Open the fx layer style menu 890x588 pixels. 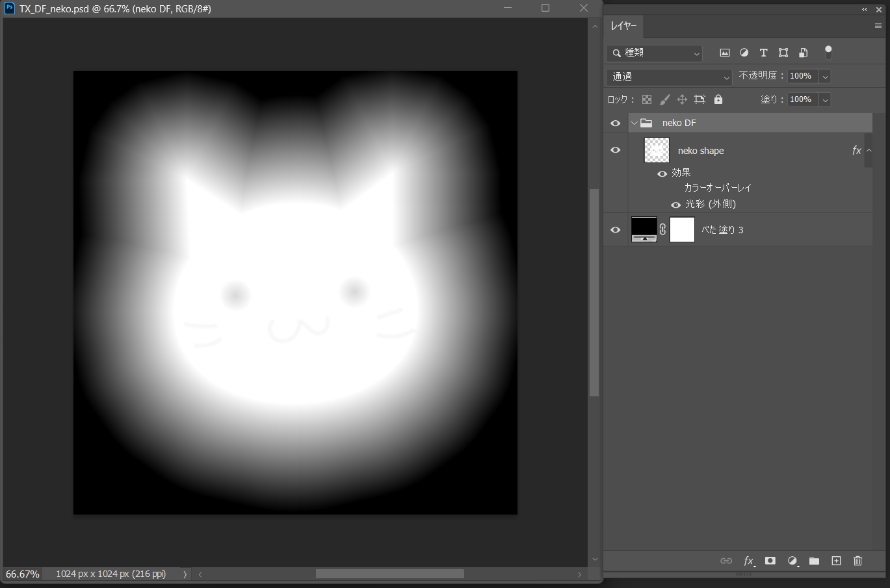click(x=748, y=561)
